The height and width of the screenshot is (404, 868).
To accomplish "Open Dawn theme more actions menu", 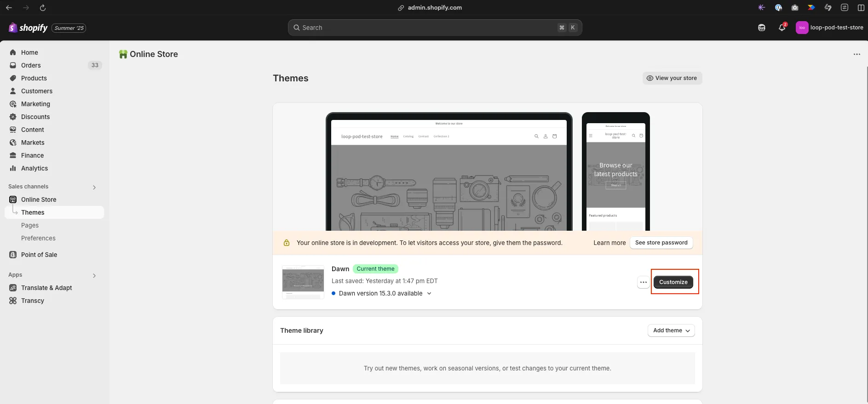I will (x=644, y=282).
